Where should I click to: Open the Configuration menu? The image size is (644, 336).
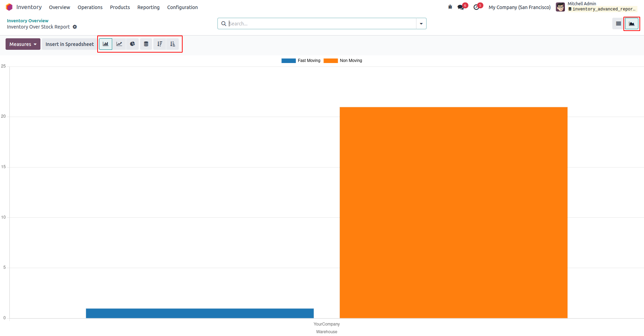coord(182,7)
